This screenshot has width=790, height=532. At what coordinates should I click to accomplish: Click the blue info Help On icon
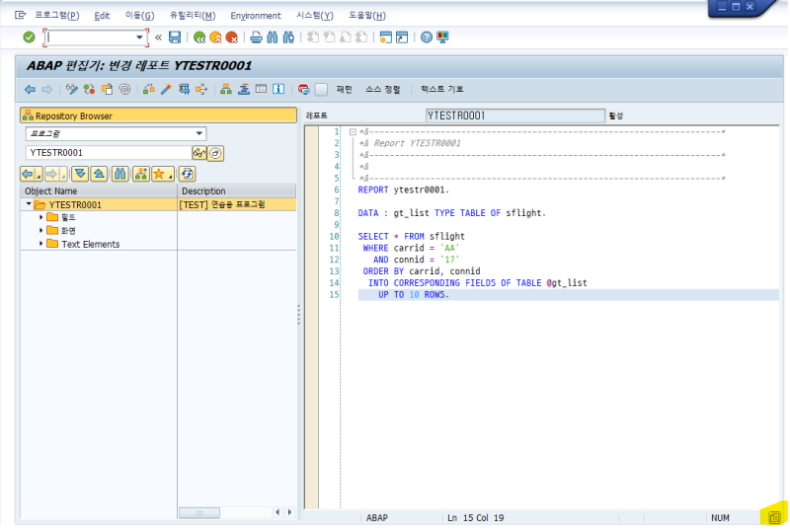278,89
